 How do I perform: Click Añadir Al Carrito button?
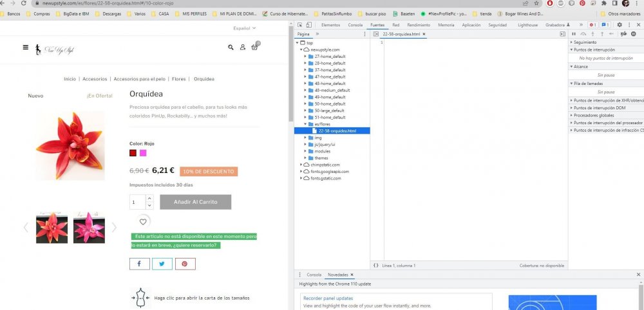tap(196, 202)
